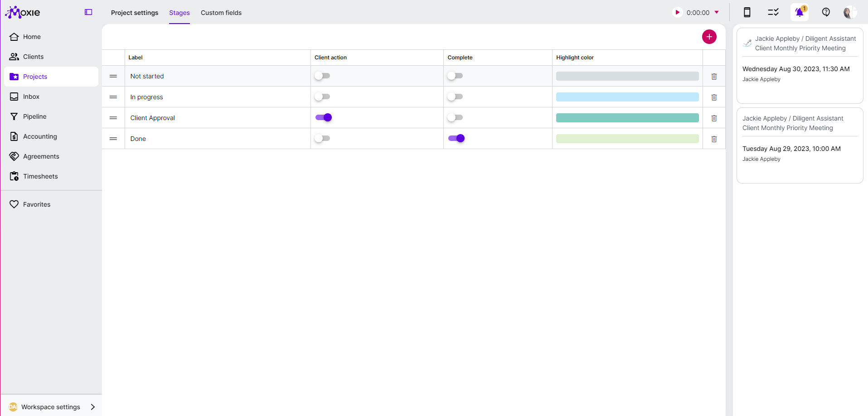
Task: Select the Pipeline funnel icon
Action: pos(14,116)
